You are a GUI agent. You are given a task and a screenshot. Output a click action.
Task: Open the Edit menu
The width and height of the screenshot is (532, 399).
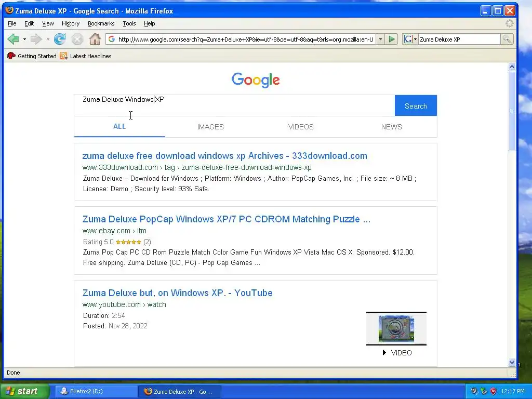point(29,23)
